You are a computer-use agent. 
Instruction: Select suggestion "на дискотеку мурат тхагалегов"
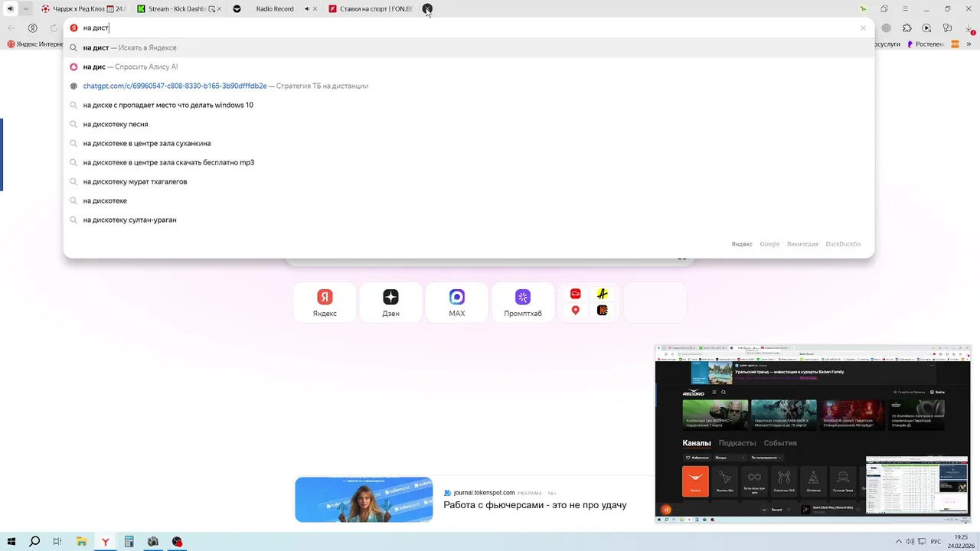click(469, 181)
